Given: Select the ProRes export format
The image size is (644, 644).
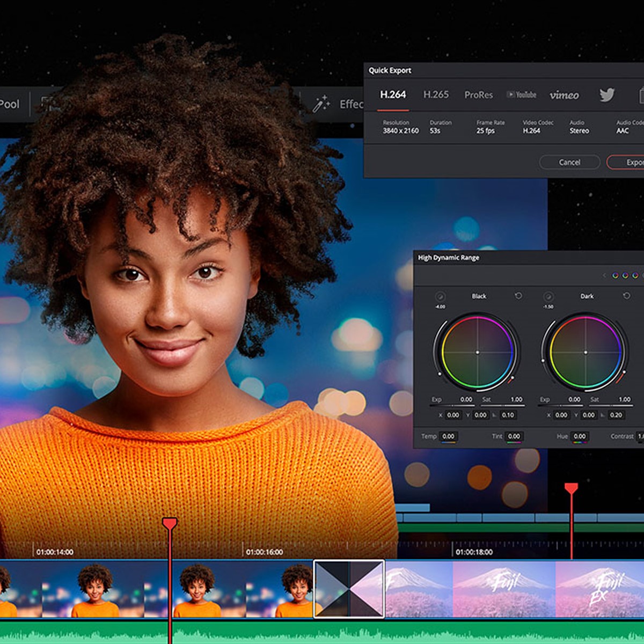Looking at the screenshot, I should click(x=479, y=94).
